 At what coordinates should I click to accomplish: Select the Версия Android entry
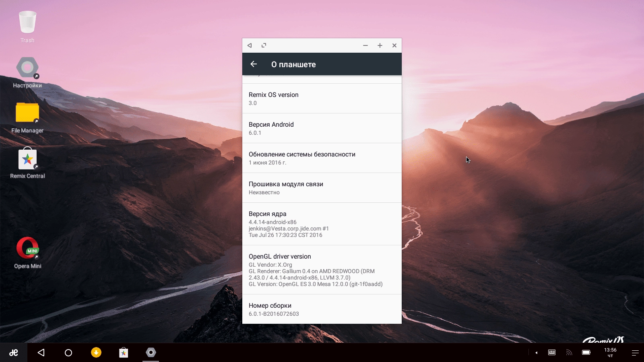322,128
